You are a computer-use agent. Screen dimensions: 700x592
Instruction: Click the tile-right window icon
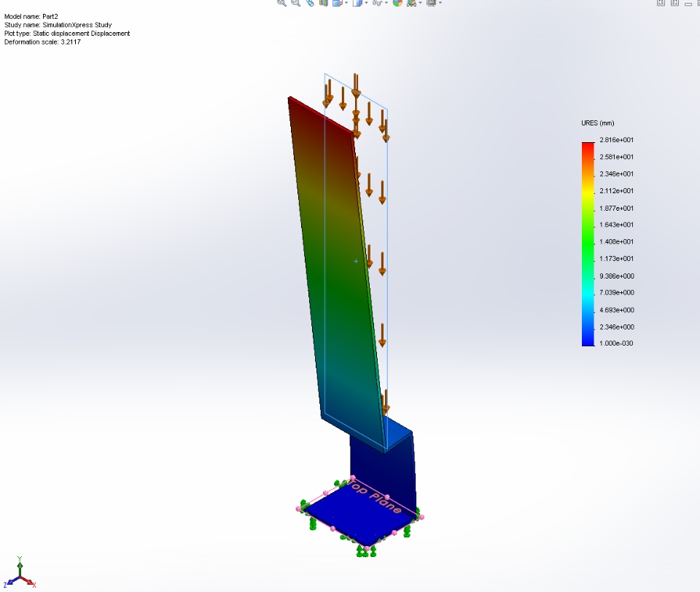[675, 3]
